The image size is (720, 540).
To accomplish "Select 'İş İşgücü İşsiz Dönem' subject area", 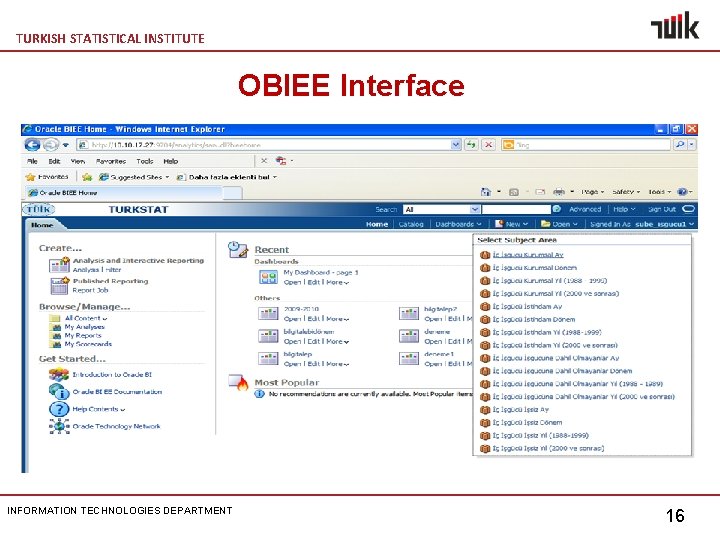I will click(527, 422).
